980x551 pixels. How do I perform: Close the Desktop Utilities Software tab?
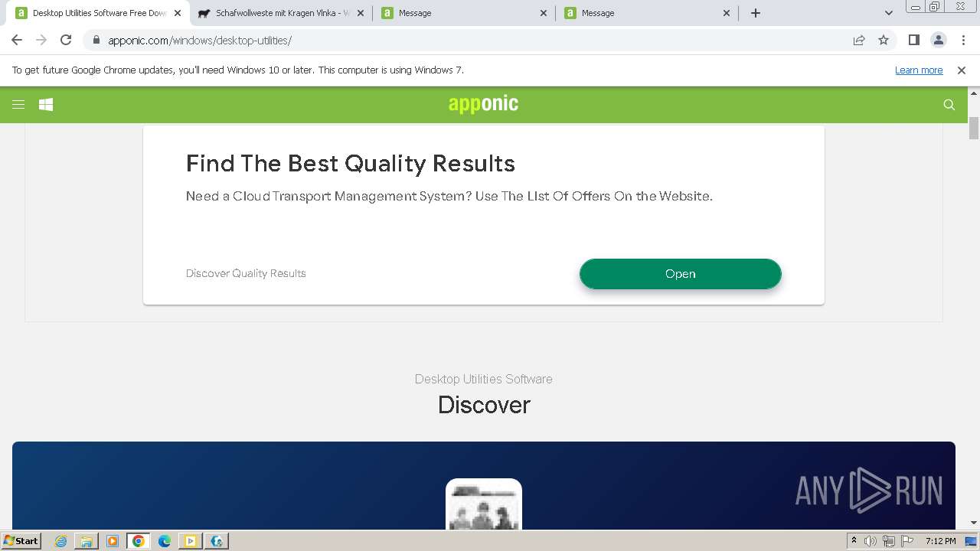(x=178, y=13)
